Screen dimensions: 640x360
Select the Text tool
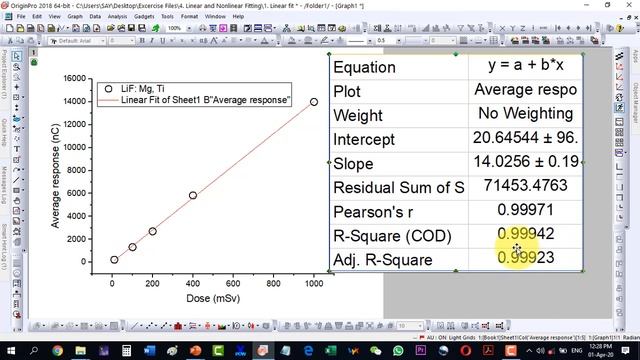tap(16, 149)
